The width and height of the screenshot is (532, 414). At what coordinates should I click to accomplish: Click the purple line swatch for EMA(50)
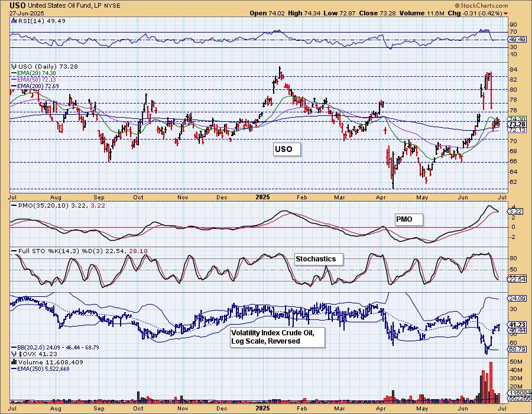(x=14, y=79)
